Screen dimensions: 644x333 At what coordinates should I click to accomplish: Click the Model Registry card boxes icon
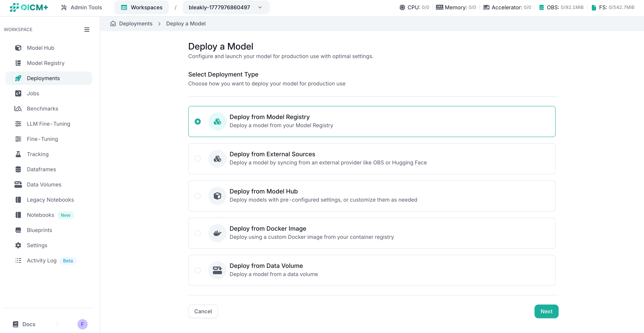[217, 121]
